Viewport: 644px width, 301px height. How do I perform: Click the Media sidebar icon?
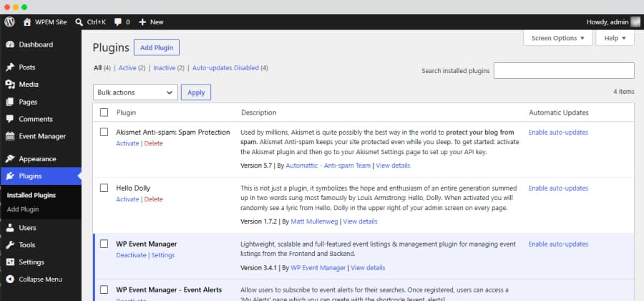point(10,85)
